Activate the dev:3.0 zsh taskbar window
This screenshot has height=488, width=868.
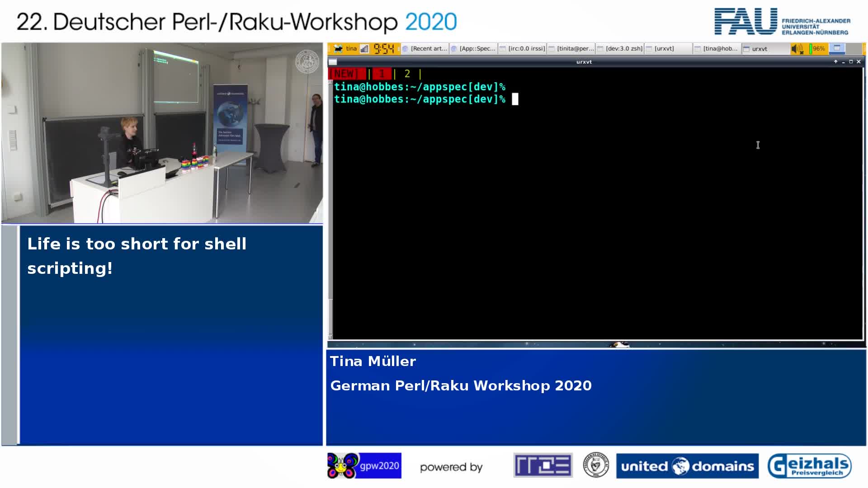pyautogui.click(x=620, y=48)
